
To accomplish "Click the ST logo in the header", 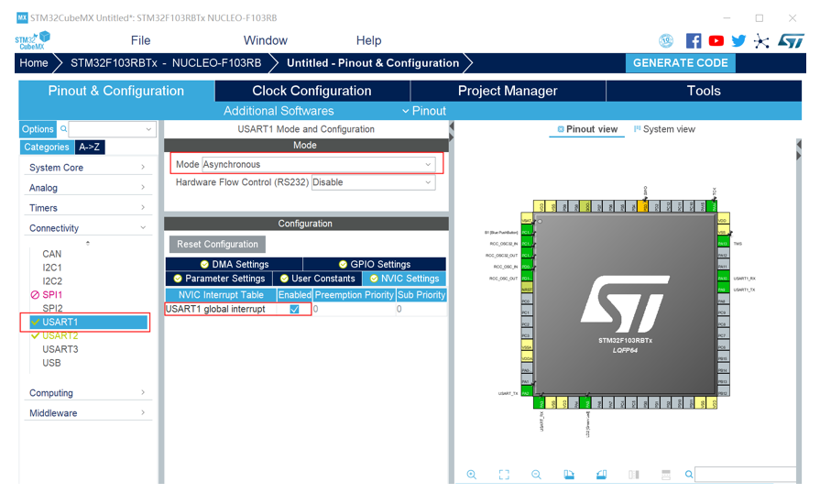I will (x=791, y=41).
